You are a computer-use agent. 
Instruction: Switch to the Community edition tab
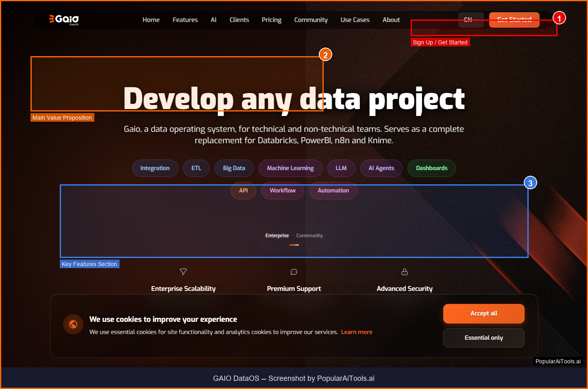point(309,236)
